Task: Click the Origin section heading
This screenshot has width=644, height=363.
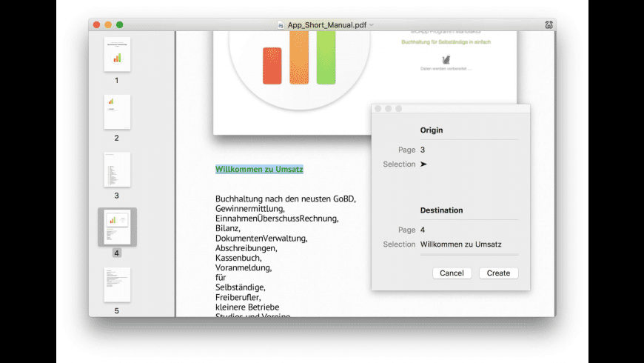Action: click(x=432, y=130)
